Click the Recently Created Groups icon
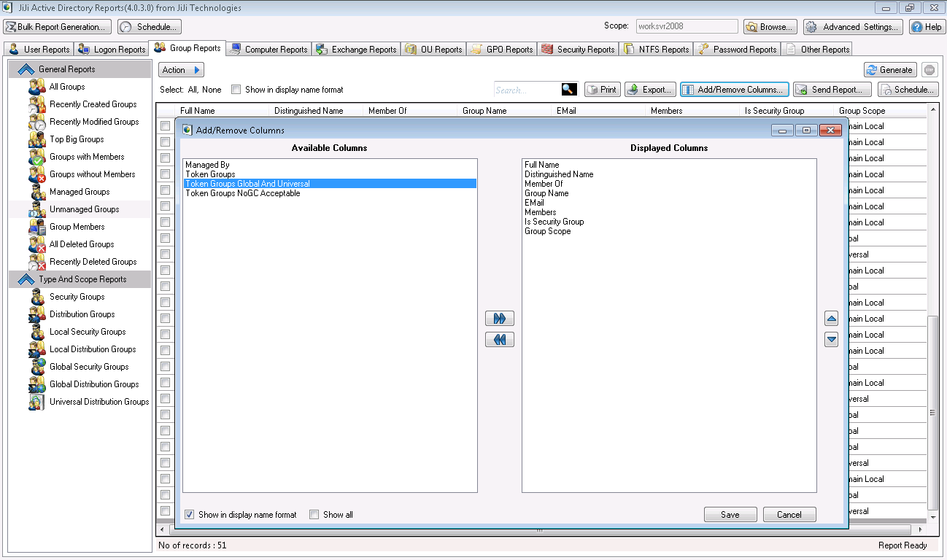This screenshot has height=560, width=947. [37, 104]
